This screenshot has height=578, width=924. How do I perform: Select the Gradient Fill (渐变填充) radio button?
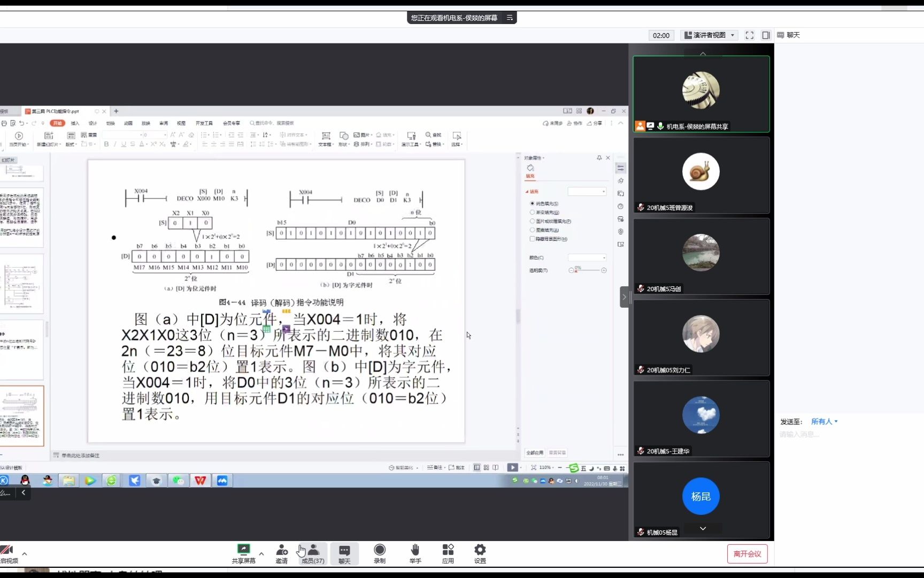click(532, 212)
